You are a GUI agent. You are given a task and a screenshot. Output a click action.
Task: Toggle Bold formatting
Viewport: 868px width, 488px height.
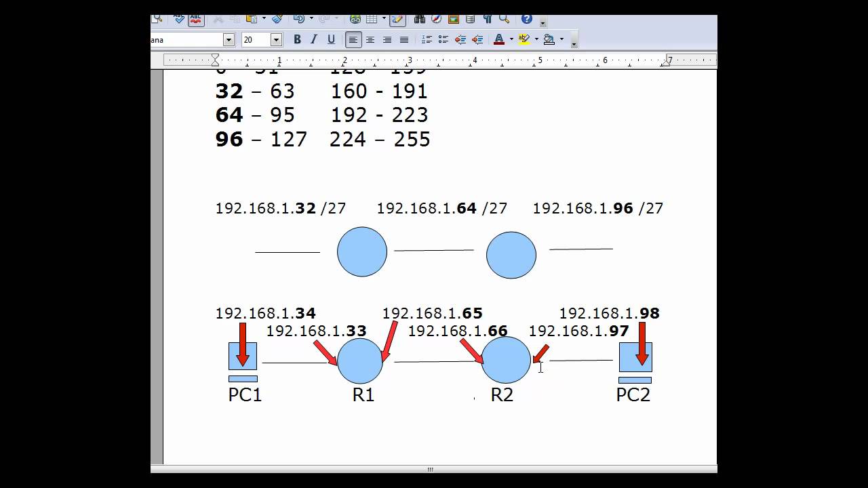tap(297, 40)
